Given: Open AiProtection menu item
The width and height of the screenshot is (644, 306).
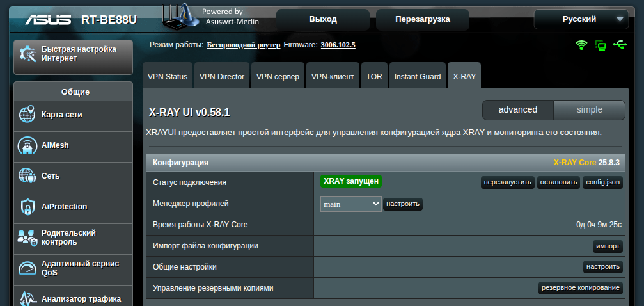Looking at the screenshot, I should [x=73, y=209].
